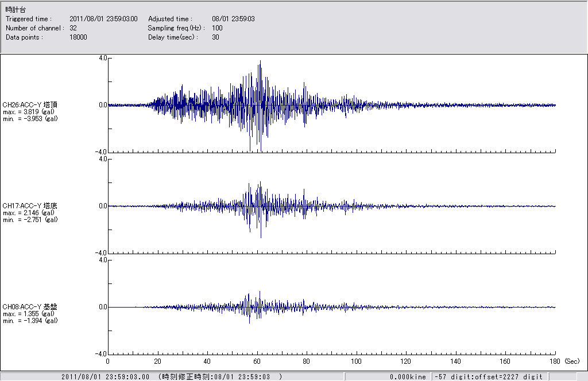Image resolution: width=588 pixels, height=381 pixels.
Task: Click the Adjusted time value 08/01 23:59:03
Action: tap(233, 19)
